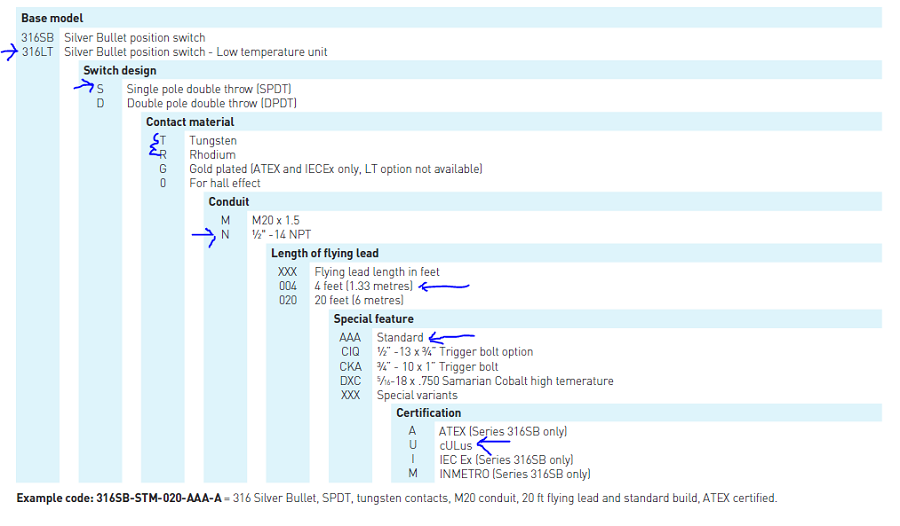Select the Rhodium contact material text
This screenshot has height=526, width=900.
212,155
